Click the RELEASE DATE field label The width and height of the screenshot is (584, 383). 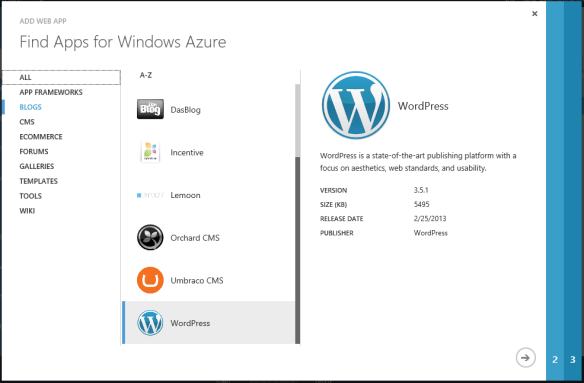coord(342,219)
